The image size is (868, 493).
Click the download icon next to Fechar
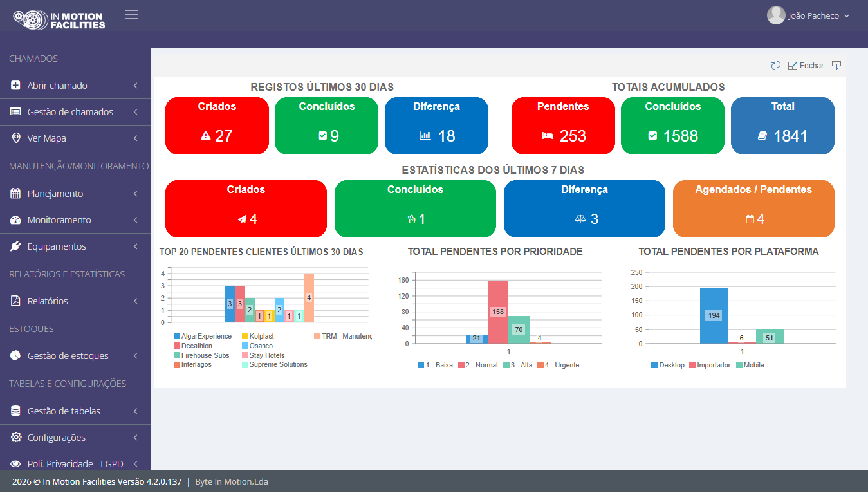point(836,65)
